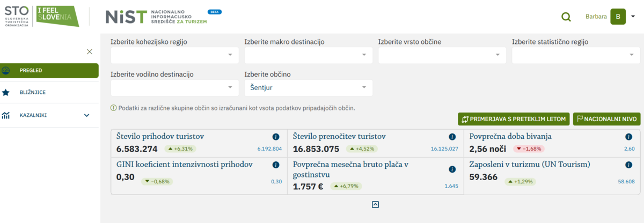Toggle Primerjava s preteklim letom button

pos(514,119)
